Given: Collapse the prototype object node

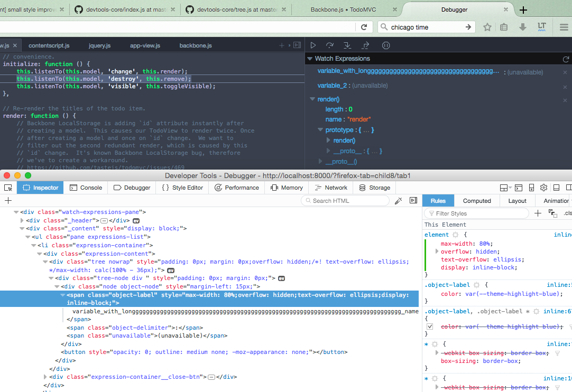Looking at the screenshot, I should (x=320, y=130).
